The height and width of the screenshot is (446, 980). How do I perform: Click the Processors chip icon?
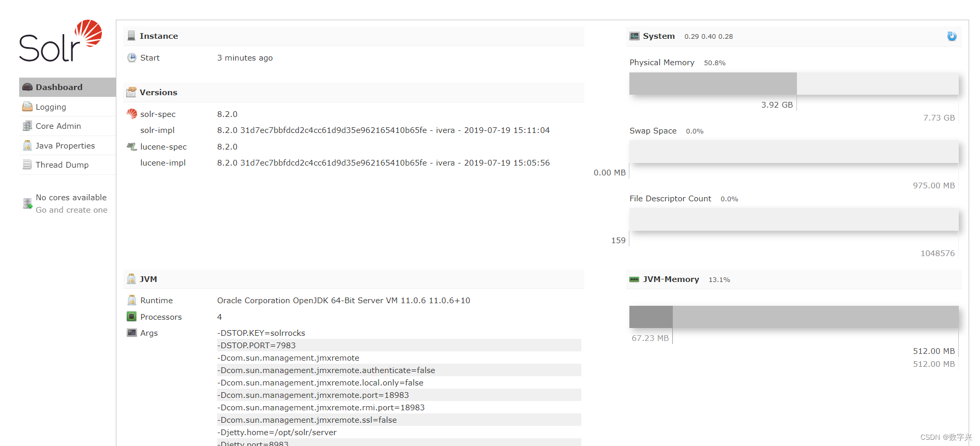click(x=132, y=316)
